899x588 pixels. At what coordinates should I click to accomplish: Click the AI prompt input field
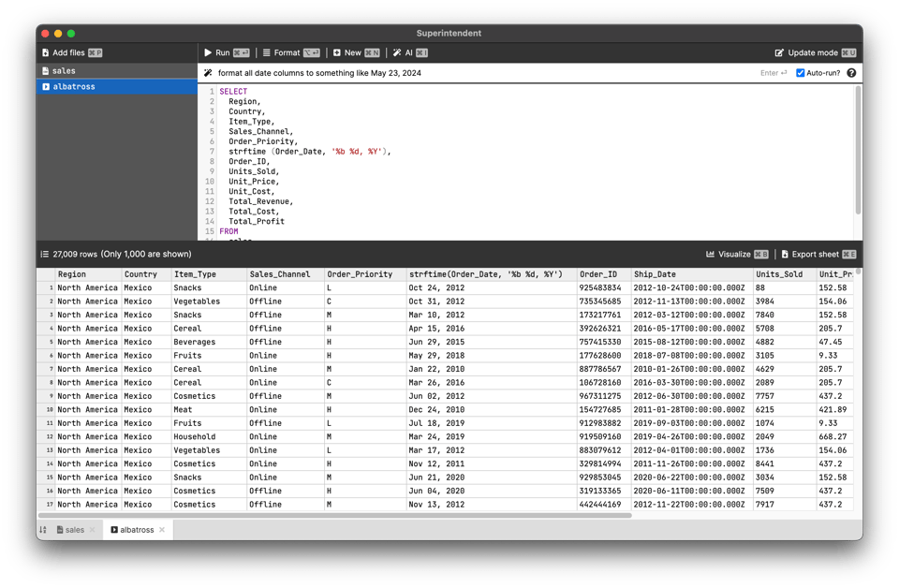(468, 73)
